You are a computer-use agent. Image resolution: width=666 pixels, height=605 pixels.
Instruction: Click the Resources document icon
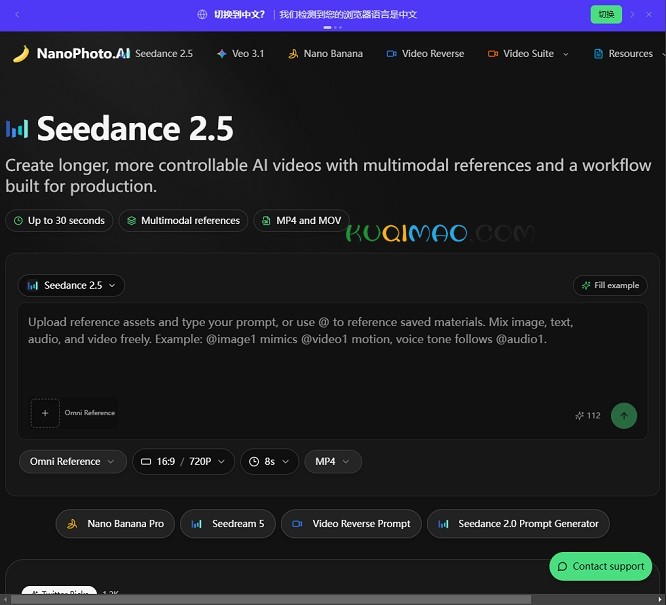point(598,54)
